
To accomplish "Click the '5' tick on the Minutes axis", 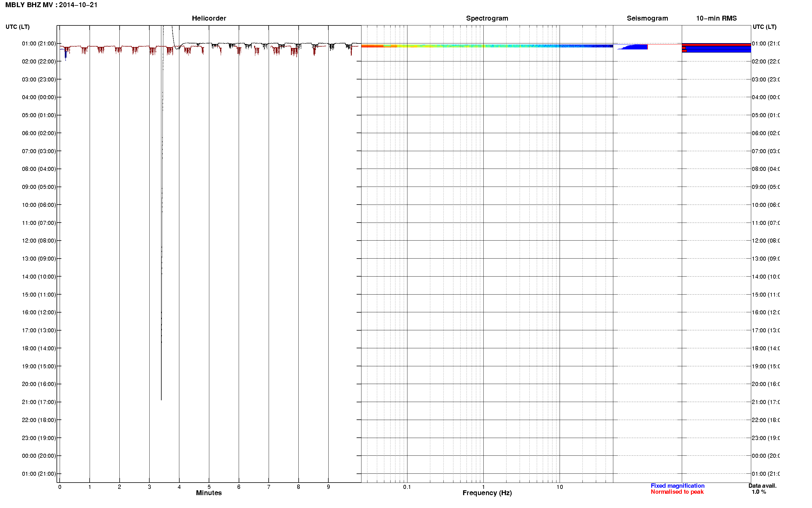I will click(x=209, y=487).
